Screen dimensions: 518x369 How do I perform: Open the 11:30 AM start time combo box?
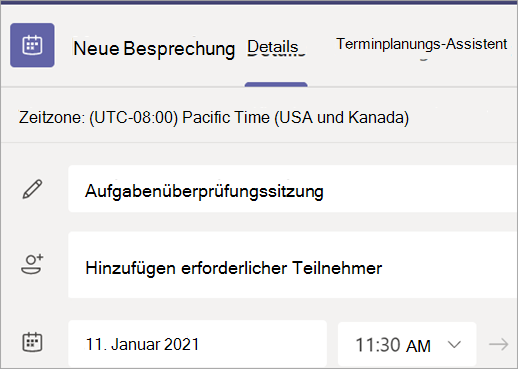(x=407, y=344)
